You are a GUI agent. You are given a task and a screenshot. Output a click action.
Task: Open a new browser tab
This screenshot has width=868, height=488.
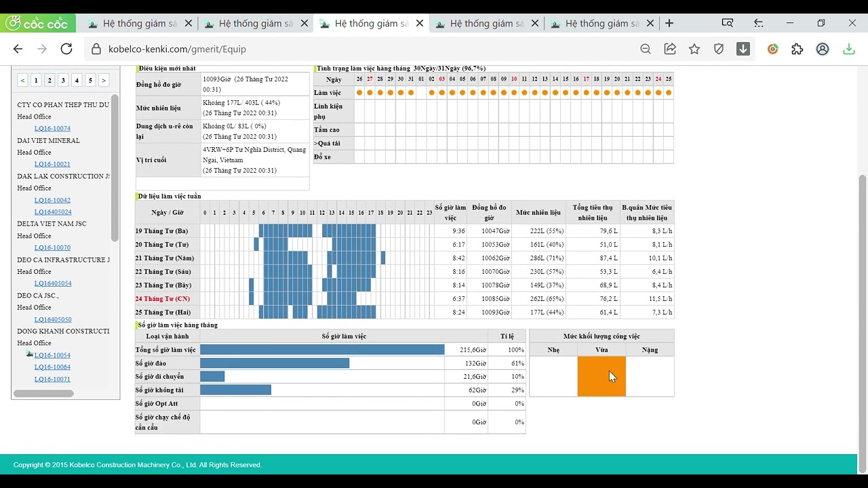click(x=669, y=23)
